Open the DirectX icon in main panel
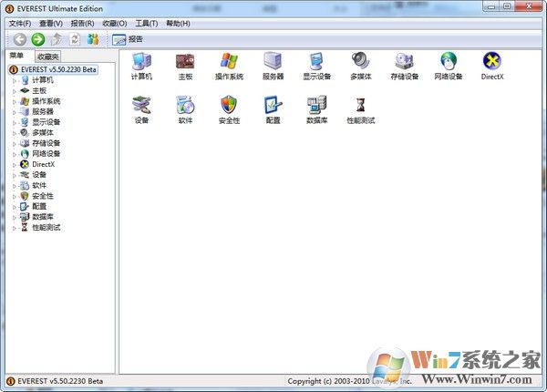Viewport: 547px width, 392px height. pyautogui.click(x=492, y=62)
